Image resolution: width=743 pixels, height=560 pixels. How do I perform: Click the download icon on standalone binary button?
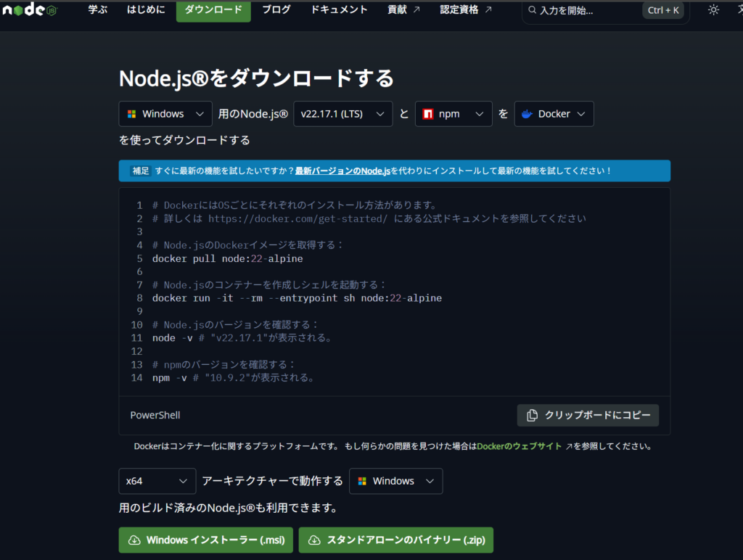(x=314, y=540)
